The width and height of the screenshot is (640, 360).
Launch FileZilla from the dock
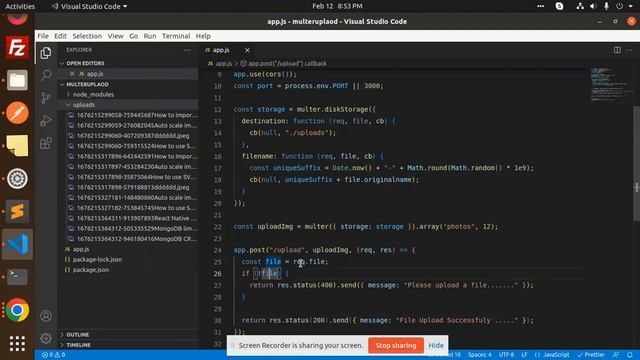click(17, 48)
